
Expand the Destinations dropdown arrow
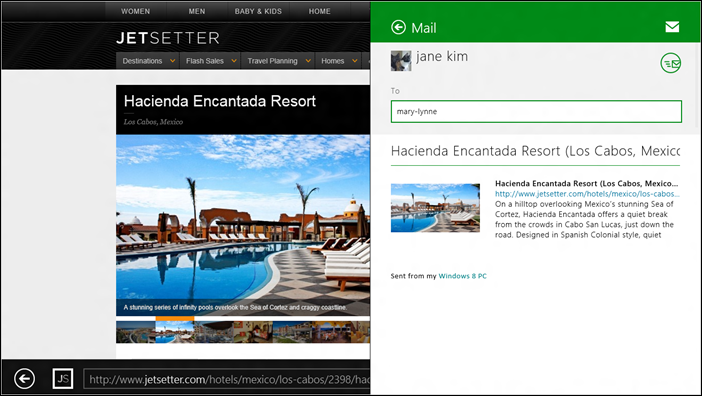click(x=172, y=61)
